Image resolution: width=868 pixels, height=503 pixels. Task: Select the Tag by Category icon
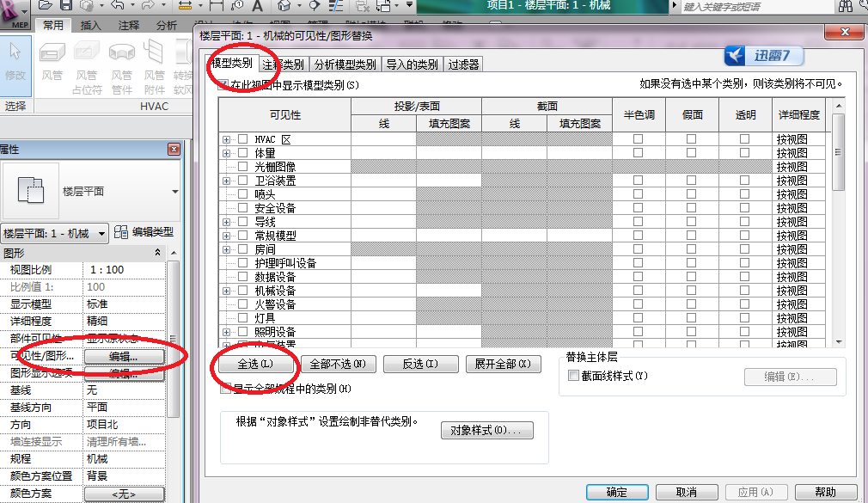[x=237, y=5]
